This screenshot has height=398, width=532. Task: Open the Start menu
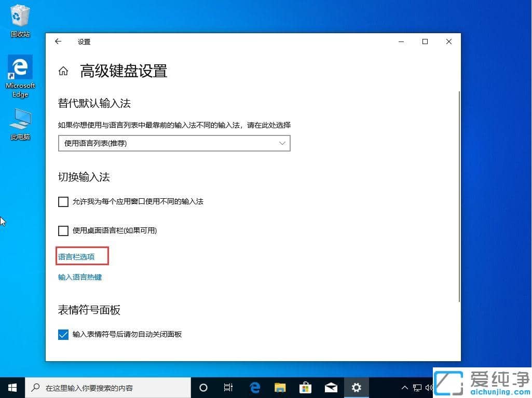coord(12,388)
